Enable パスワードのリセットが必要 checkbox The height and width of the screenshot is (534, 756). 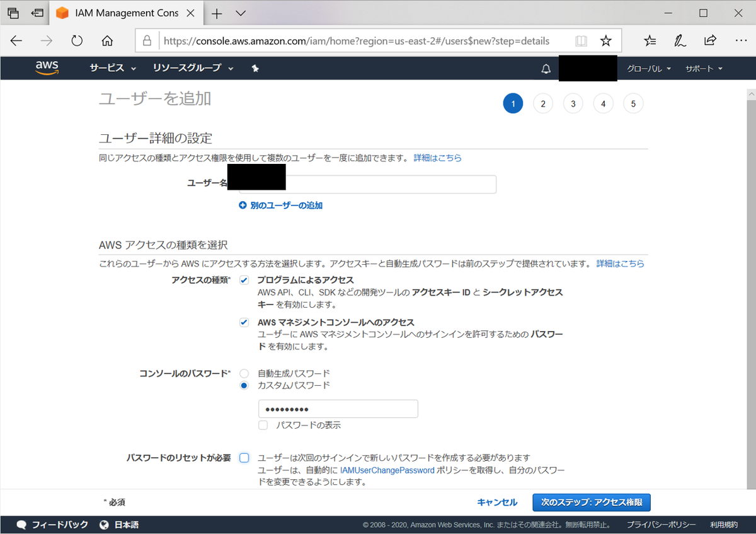coord(244,458)
